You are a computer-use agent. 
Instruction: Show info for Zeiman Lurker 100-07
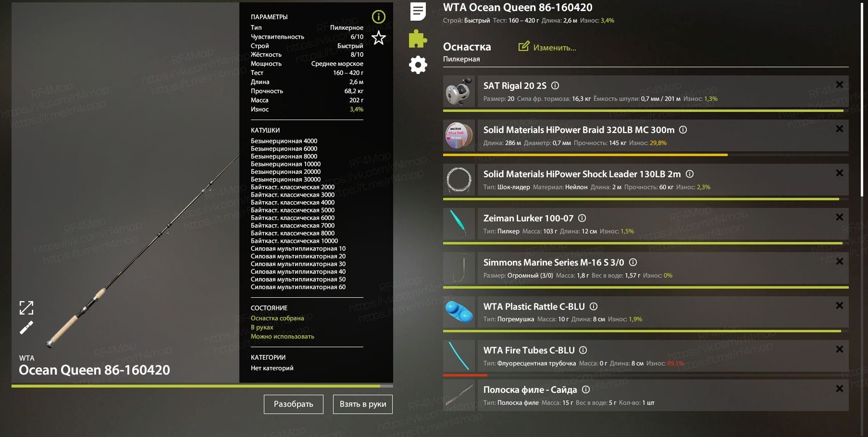(x=582, y=218)
